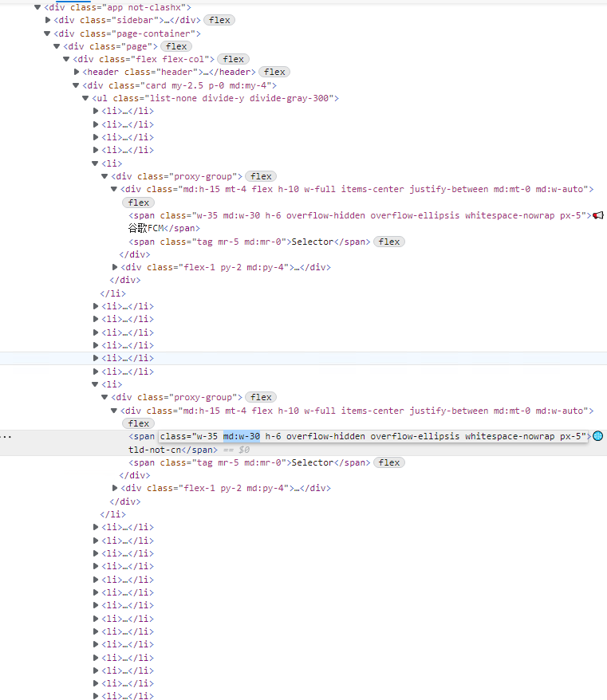Screen dimensions: 607x700
Task: Click the globe emoji icon before tld-not-cn
Action: [597, 436]
